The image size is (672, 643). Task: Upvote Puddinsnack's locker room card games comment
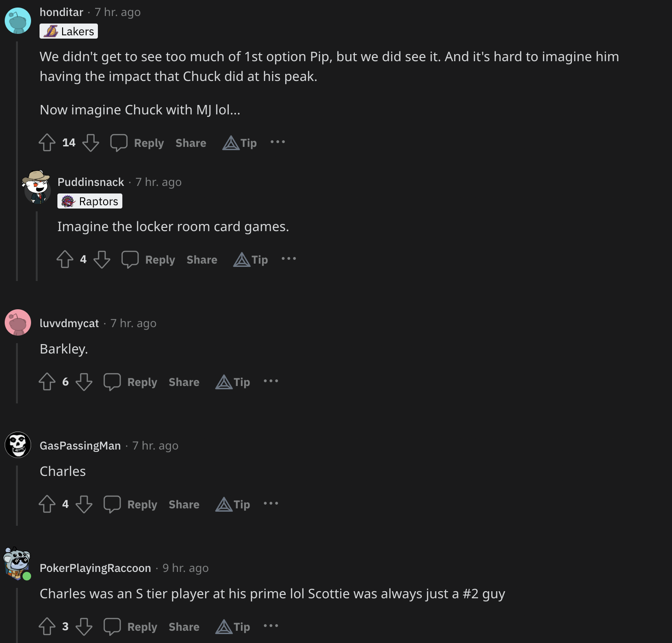point(65,259)
